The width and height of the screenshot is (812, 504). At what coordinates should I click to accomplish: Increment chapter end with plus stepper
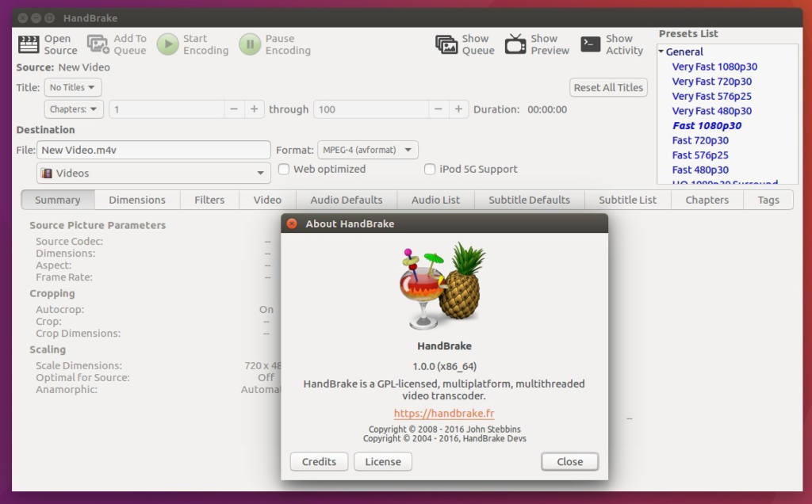click(458, 109)
